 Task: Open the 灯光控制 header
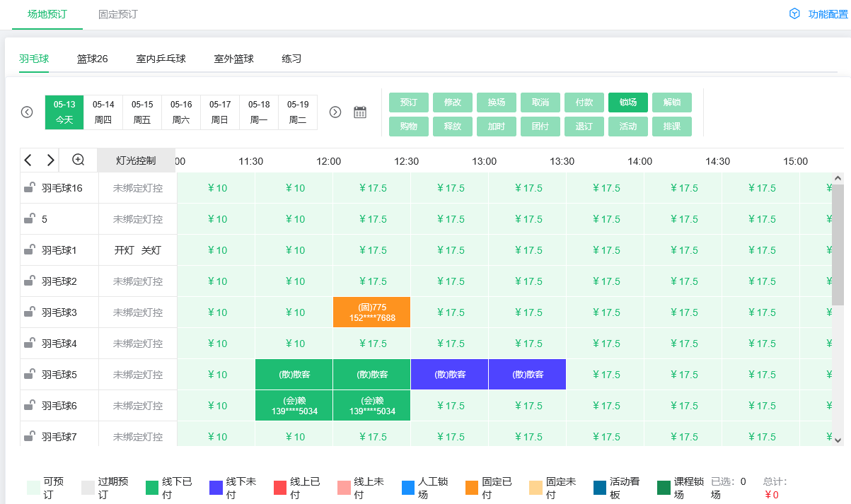coord(136,160)
